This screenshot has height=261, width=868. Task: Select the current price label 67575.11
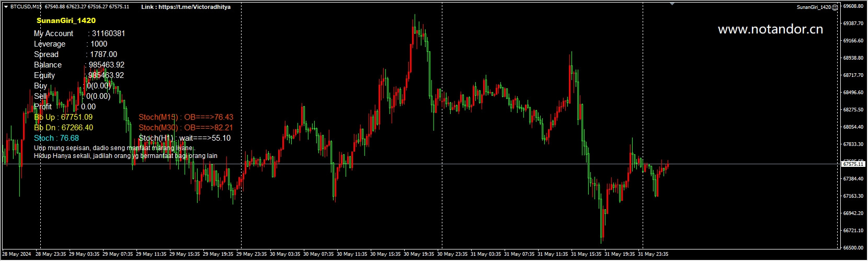point(853,164)
